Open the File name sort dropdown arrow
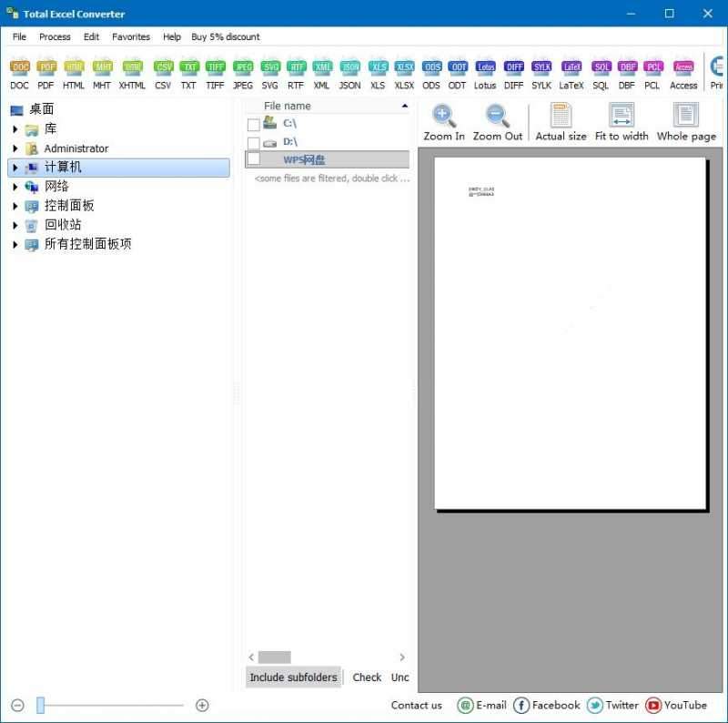Viewport: 728px width, 723px height. pos(404,105)
